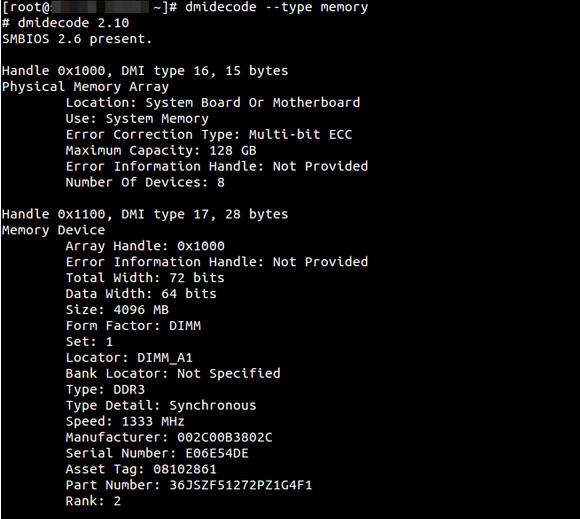Image resolution: width=580 pixels, height=519 pixels.
Task: Select the 'dmidecode 2.10' version line
Action: point(65,23)
